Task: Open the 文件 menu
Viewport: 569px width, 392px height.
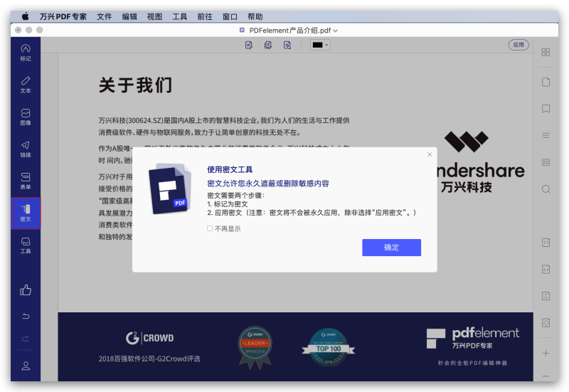Action: click(104, 16)
